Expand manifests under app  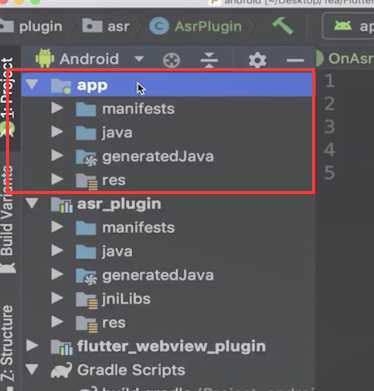[57, 108]
